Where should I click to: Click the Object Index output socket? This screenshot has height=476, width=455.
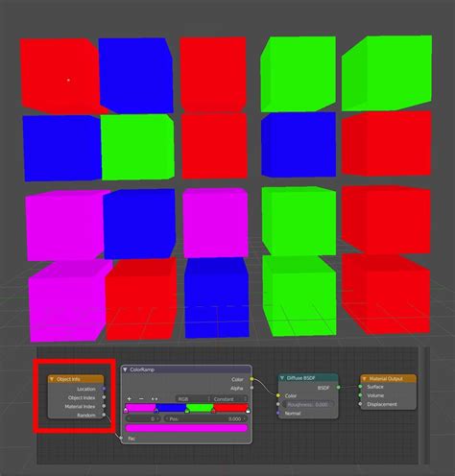point(104,397)
